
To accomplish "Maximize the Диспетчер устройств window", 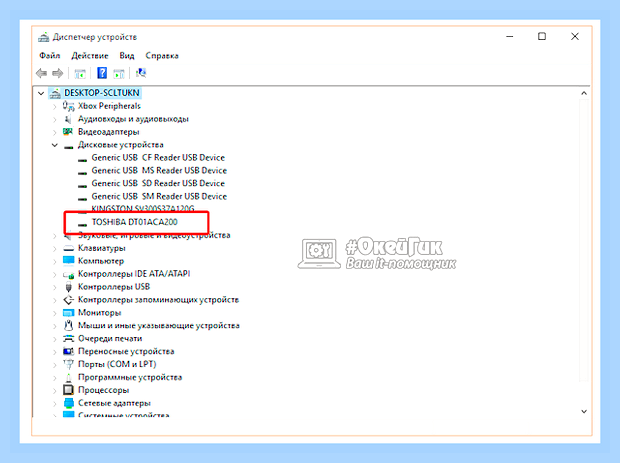I will pyautogui.click(x=542, y=36).
